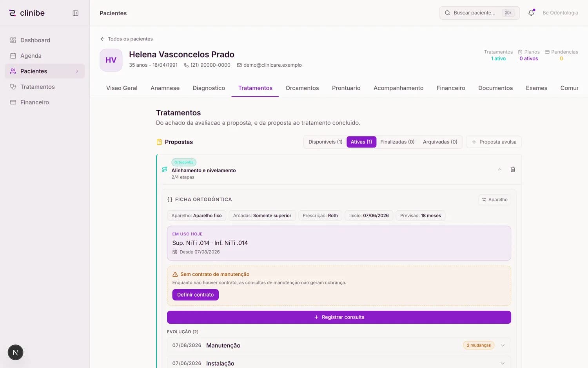Open the Dashboard sidebar item
Viewport: 588px width, 368px height.
click(x=45, y=40)
